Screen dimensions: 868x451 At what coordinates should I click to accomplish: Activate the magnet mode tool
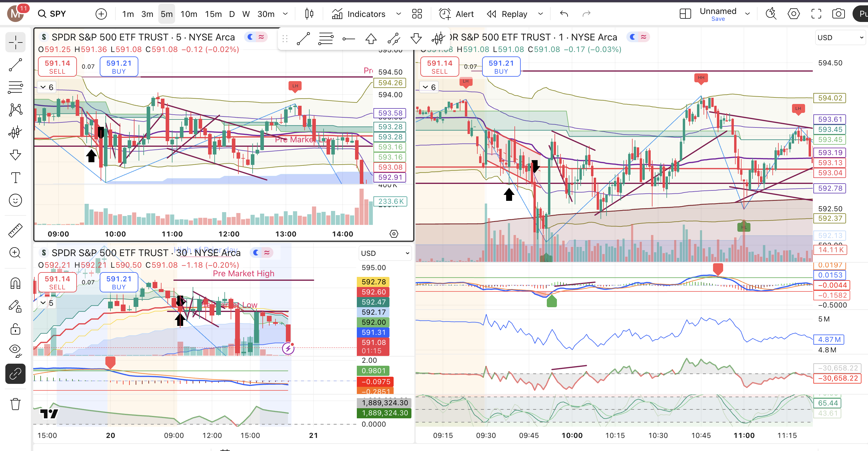click(15, 283)
